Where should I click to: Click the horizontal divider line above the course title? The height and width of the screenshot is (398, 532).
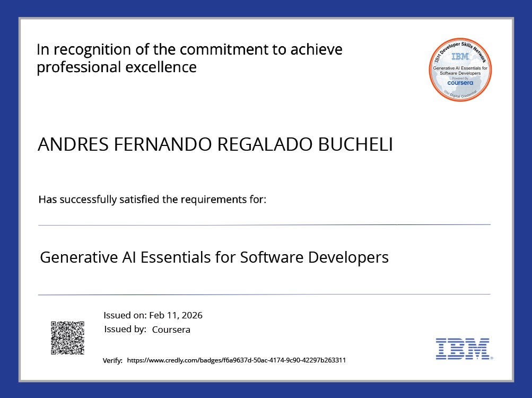[x=264, y=223]
